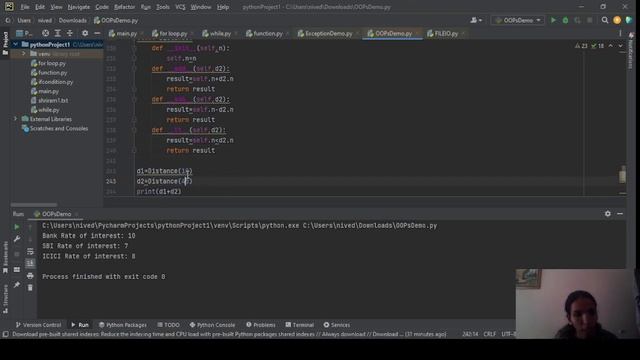
Task: Collapse the pythonProject1 root node
Action: tap(16, 44)
